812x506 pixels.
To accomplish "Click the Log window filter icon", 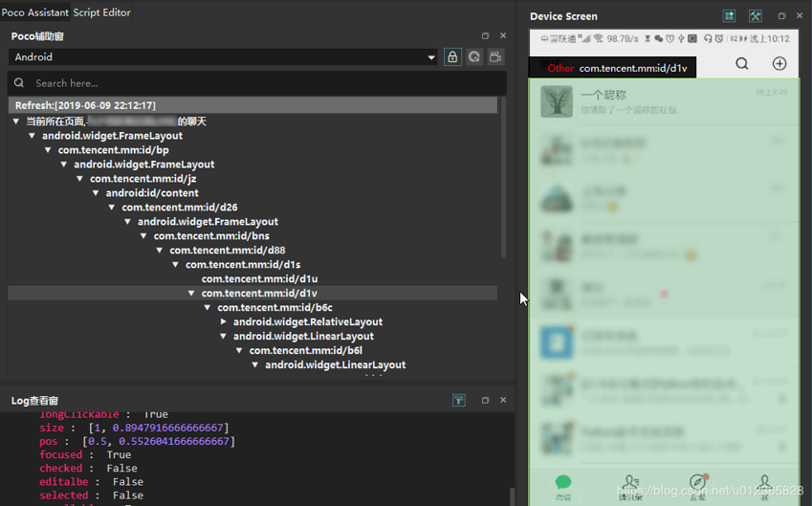I will tap(459, 400).
